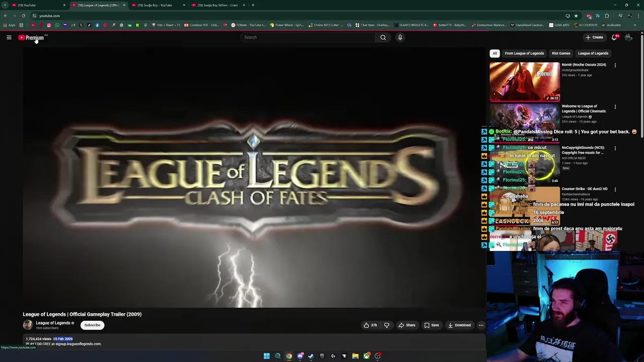644x362 pixels.
Task: Start voice search with microphone icon
Action: (400, 37)
